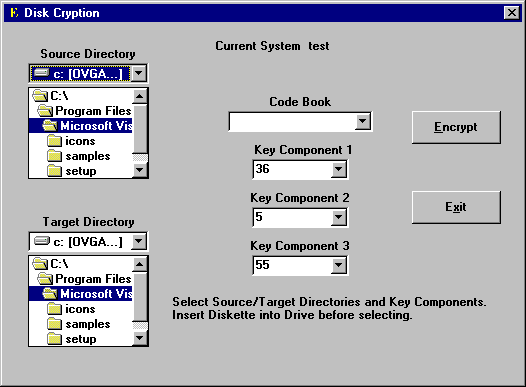Select icons folder in Target Directory list
This screenshot has width=526, height=387.
(x=81, y=309)
